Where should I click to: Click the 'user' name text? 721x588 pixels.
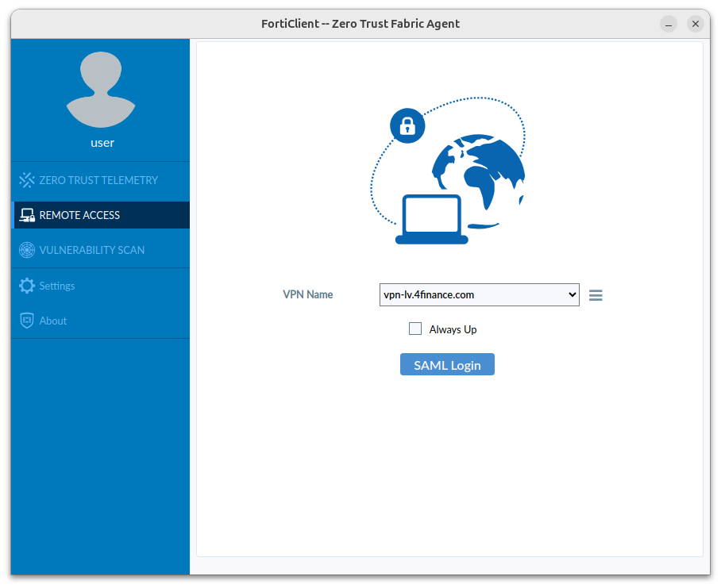click(102, 143)
